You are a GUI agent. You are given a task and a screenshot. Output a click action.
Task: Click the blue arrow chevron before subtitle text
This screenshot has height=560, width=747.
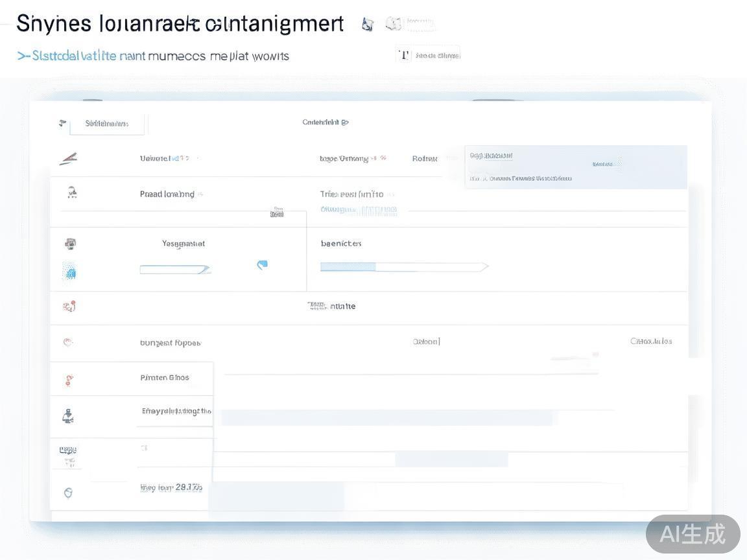24,56
